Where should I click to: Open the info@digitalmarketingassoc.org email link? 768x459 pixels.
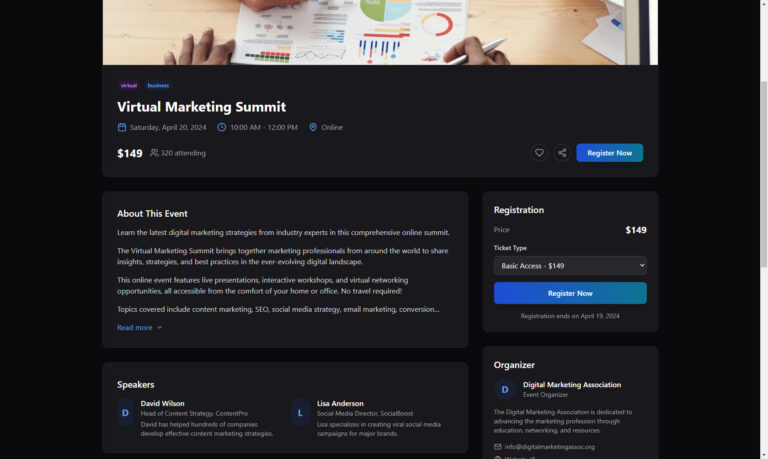[x=549, y=446]
